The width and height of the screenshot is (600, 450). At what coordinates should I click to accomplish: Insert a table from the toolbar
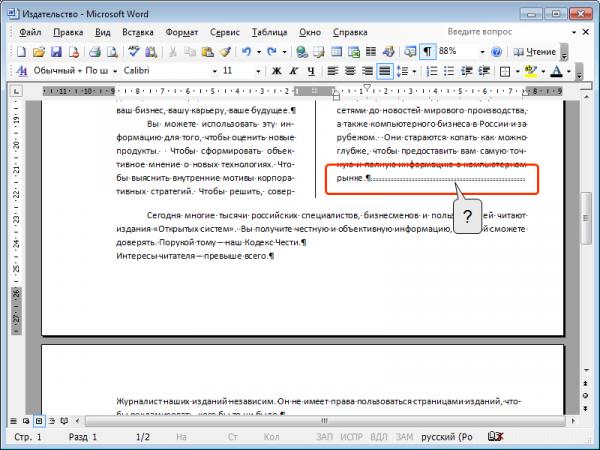336,52
